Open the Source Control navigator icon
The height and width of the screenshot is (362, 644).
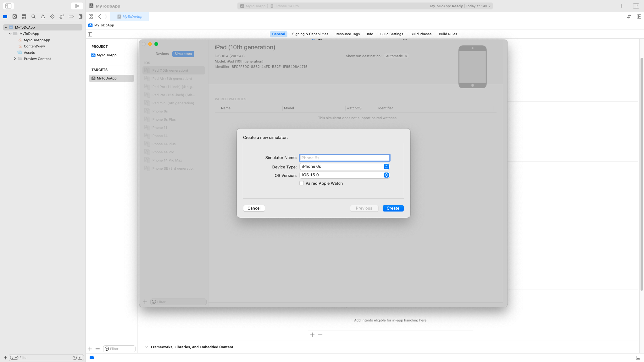pyautogui.click(x=14, y=16)
